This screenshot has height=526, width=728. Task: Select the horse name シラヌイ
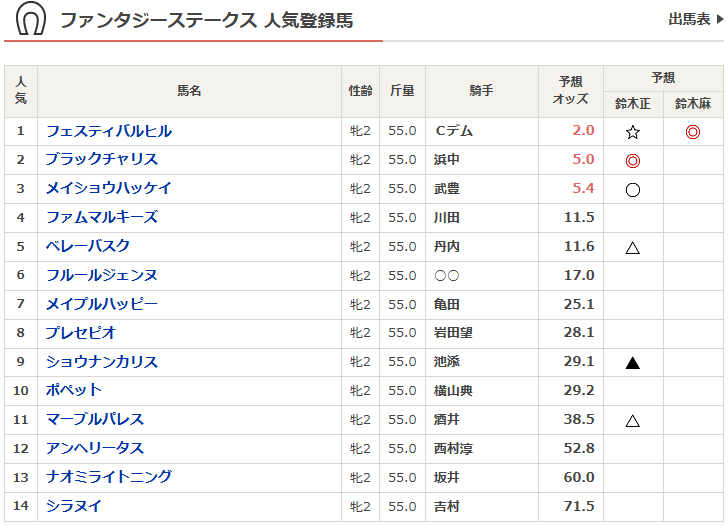(74, 506)
